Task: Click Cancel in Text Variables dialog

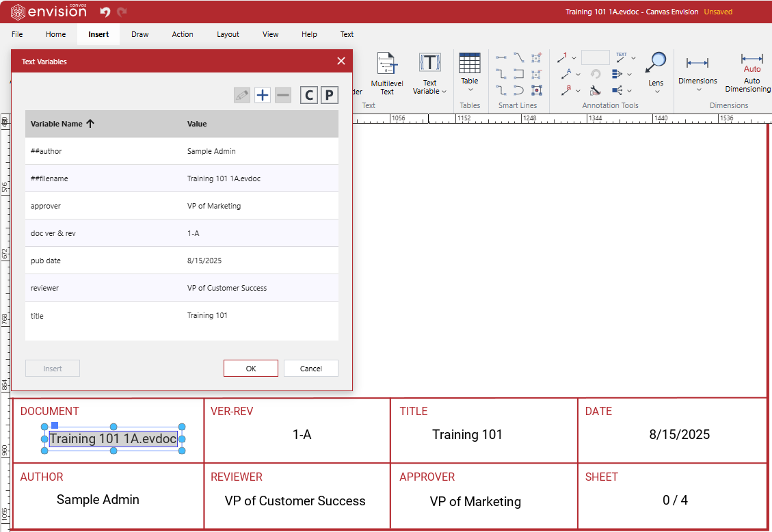Action: click(310, 368)
